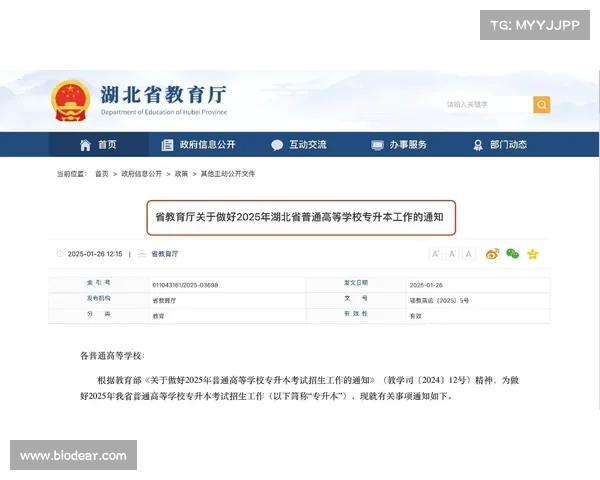Open 首页 navigation menu item
Image resolution: width=600 pixels, height=480 pixels.
pyautogui.click(x=107, y=145)
